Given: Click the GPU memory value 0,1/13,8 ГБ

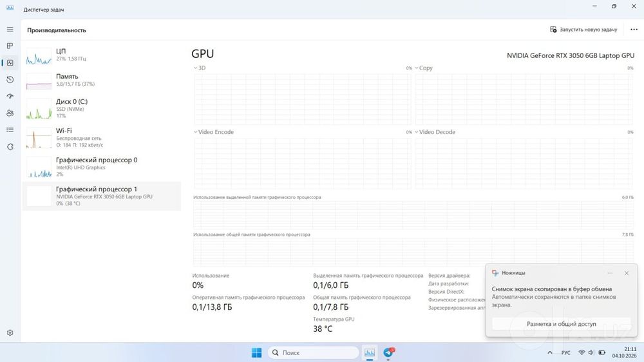Looking at the screenshot, I should [212, 307].
